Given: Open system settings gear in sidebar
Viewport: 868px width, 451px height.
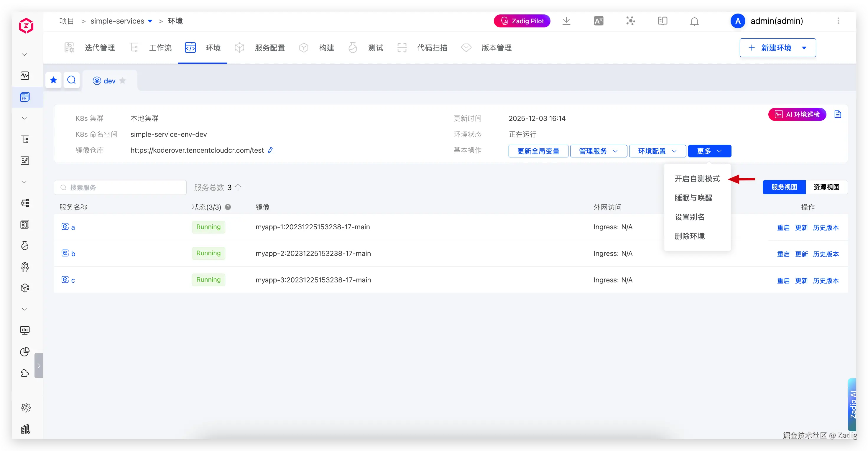Looking at the screenshot, I should [26, 408].
